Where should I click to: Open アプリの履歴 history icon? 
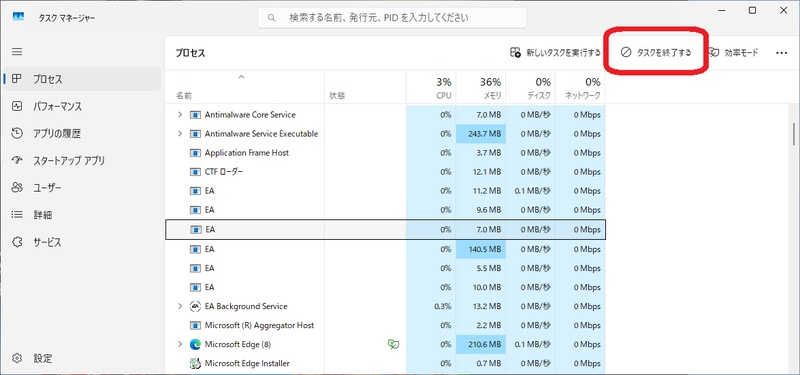[x=17, y=134]
